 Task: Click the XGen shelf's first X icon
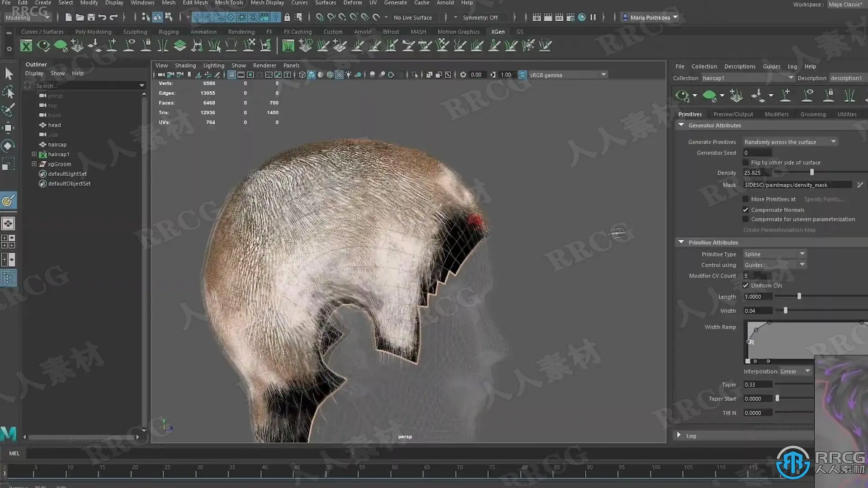[26, 45]
